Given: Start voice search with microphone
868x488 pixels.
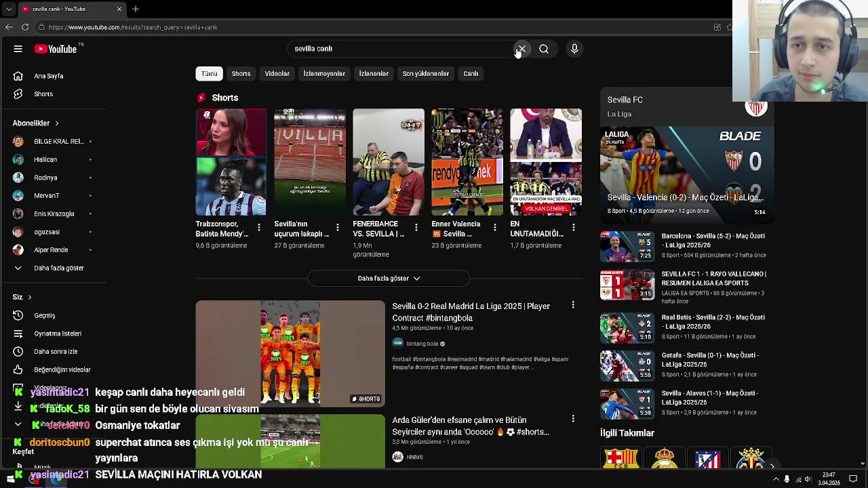Looking at the screenshot, I should 574,49.
